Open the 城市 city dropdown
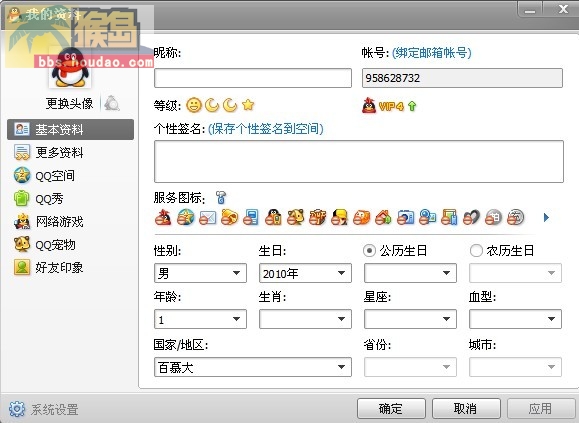 click(x=515, y=367)
